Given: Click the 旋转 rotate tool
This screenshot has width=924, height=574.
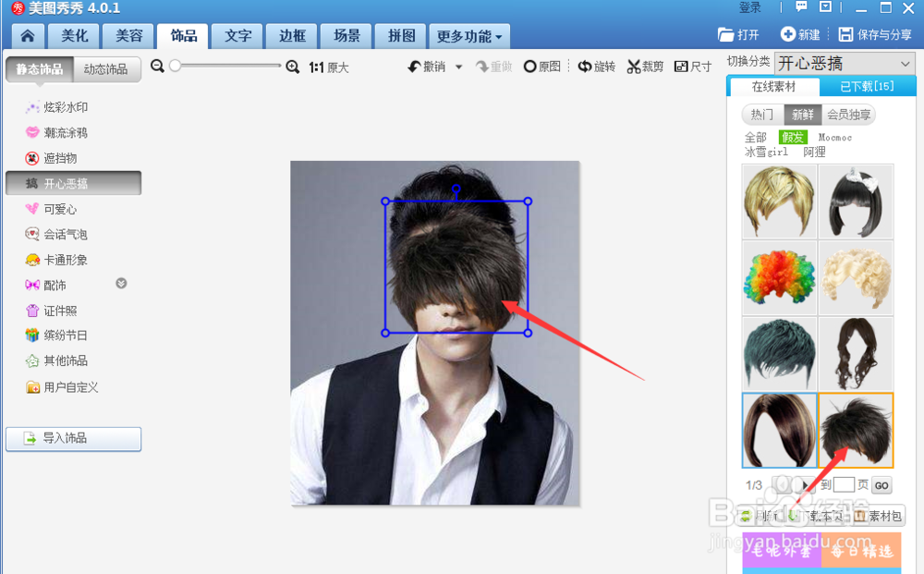Looking at the screenshot, I should tap(596, 67).
